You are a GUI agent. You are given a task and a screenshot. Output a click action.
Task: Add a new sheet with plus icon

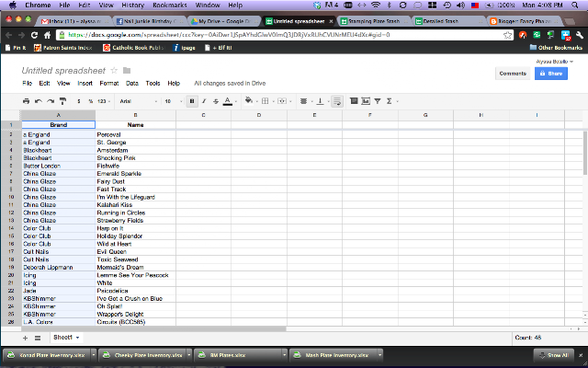[x=25, y=338]
